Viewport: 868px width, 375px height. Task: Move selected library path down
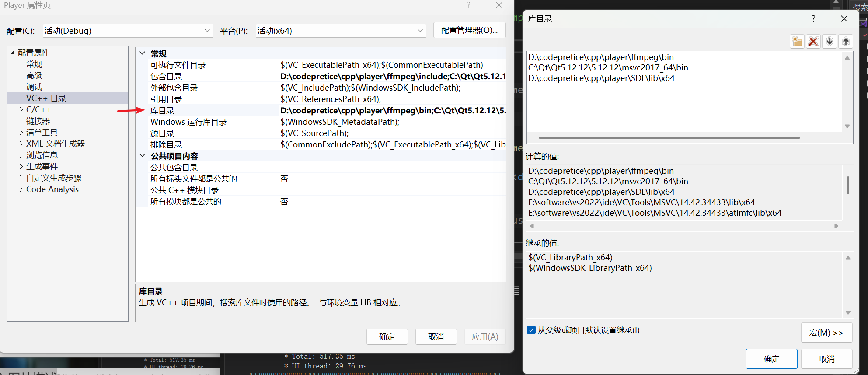(x=830, y=42)
